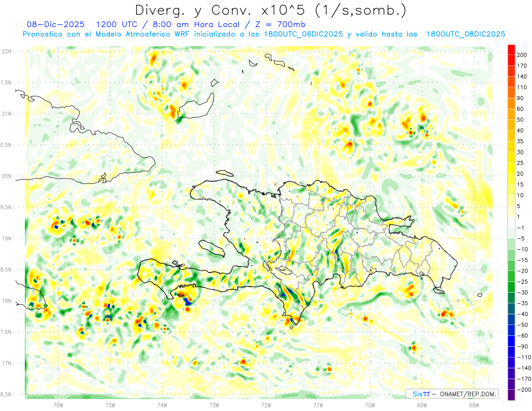Click the '6.5N' latitude label
Image resolution: width=532 pixels, height=411 pixels.
7,394
